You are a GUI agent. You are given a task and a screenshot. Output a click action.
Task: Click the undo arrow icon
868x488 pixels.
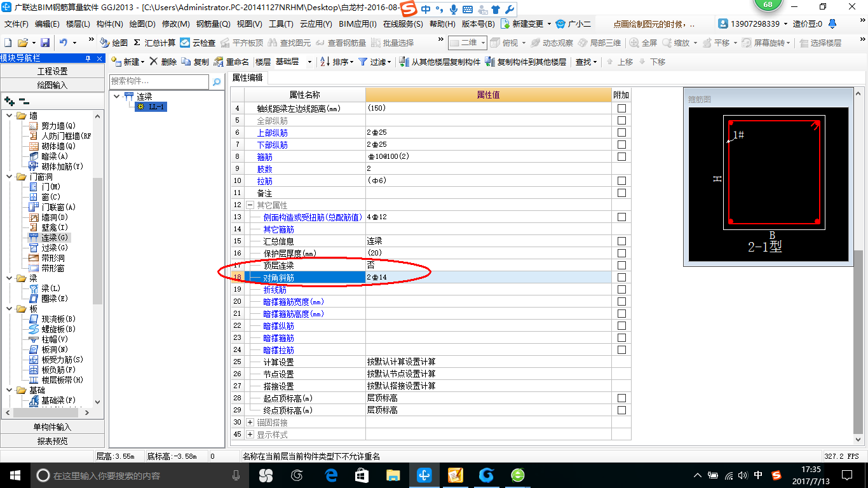tap(64, 43)
